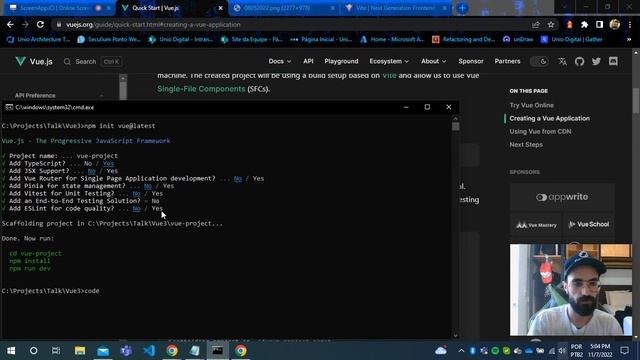Open the Partners nav link
Image resolution: width=640 pixels, height=360 pixels.
[x=507, y=61]
